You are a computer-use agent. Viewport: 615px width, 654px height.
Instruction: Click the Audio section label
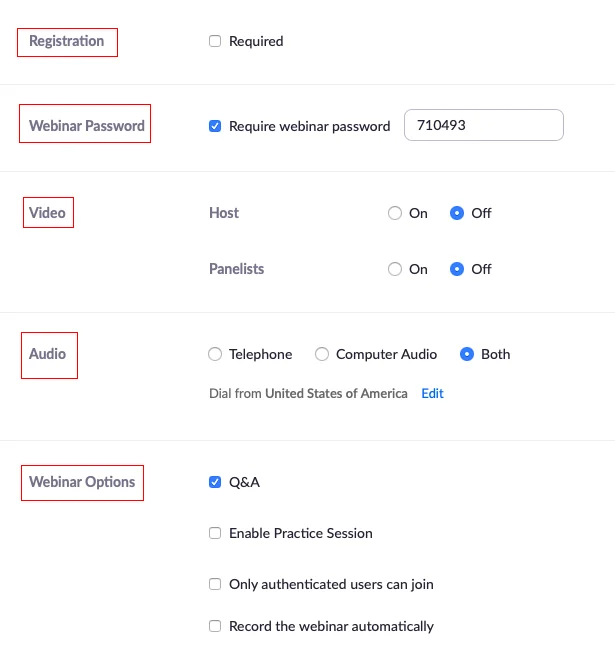tap(48, 354)
